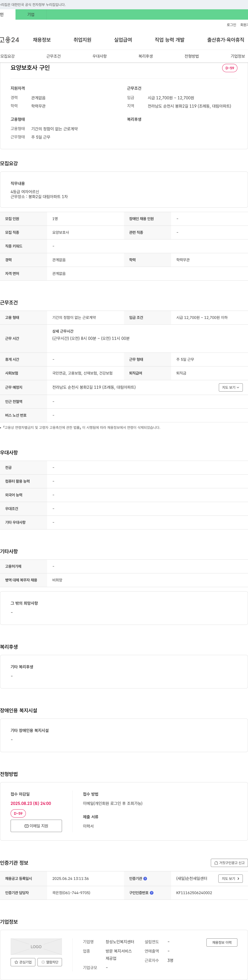The width and height of the screenshot is (248, 980).
Task: Jump to the 복리후생 section tab
Action: [145, 56]
